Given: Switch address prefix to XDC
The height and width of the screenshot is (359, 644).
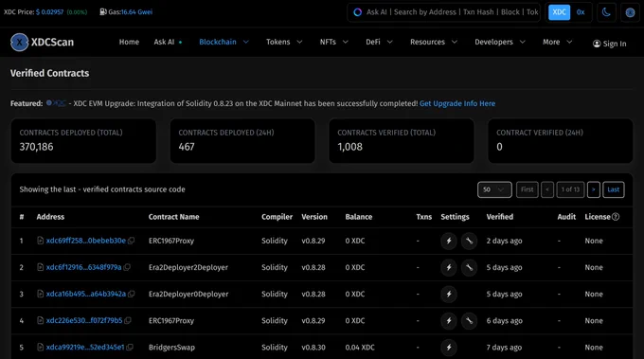Looking at the screenshot, I should (559, 12).
